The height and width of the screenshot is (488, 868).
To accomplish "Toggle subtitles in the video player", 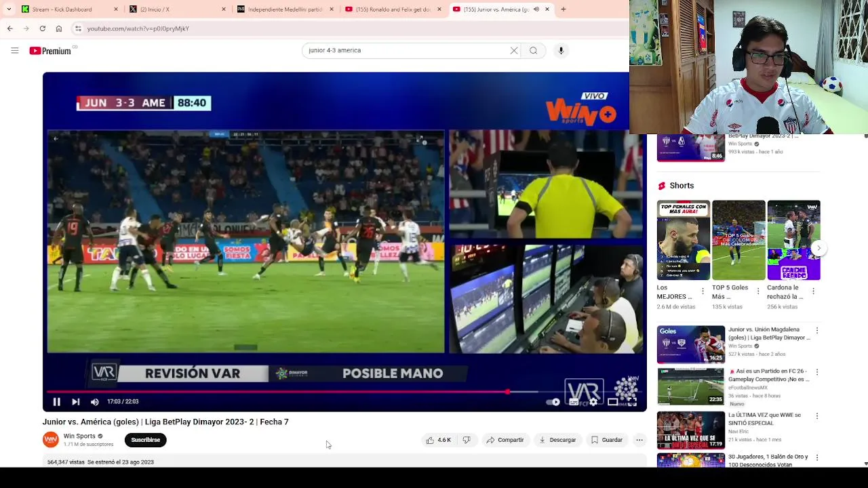I will pyautogui.click(x=574, y=402).
